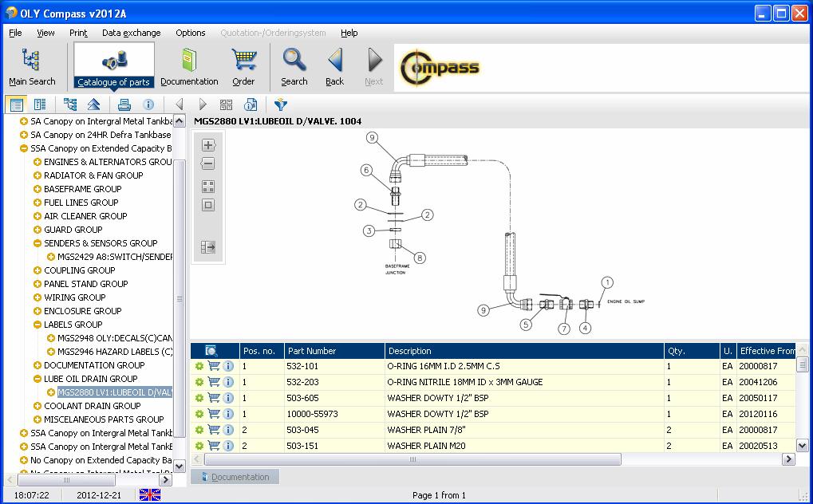Show info for part 503-045
The height and width of the screenshot is (504, 813).
tap(228, 430)
